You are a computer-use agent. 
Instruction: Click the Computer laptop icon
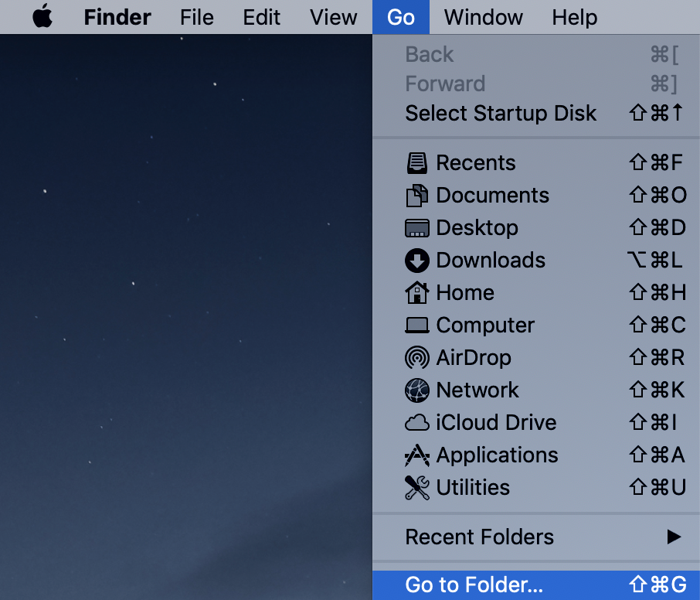(x=417, y=326)
